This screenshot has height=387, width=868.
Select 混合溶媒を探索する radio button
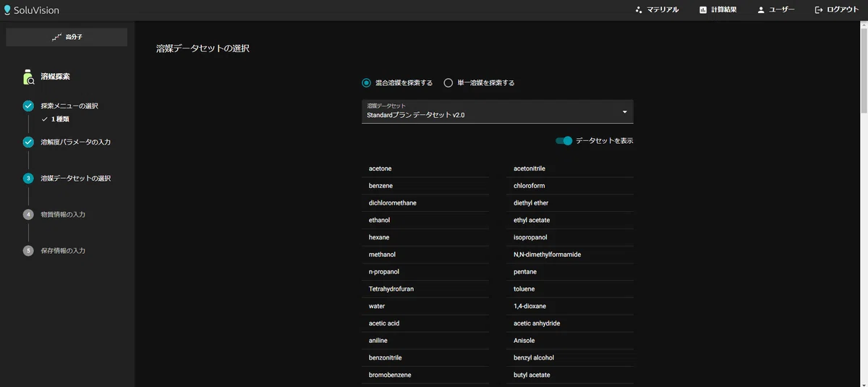click(367, 83)
